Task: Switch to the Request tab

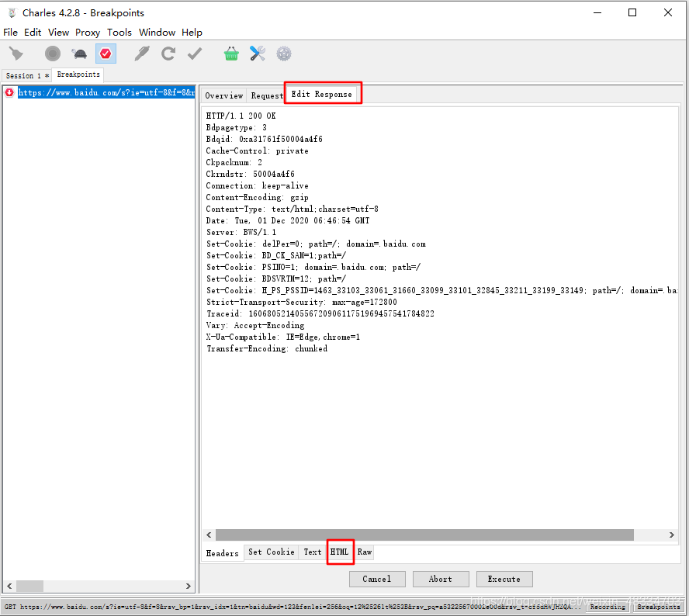Action: [267, 95]
